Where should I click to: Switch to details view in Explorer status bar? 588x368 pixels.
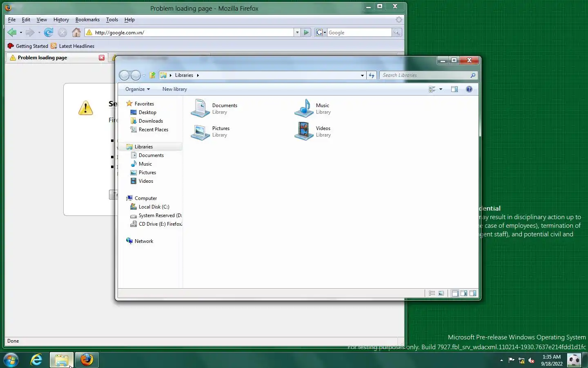pos(432,293)
